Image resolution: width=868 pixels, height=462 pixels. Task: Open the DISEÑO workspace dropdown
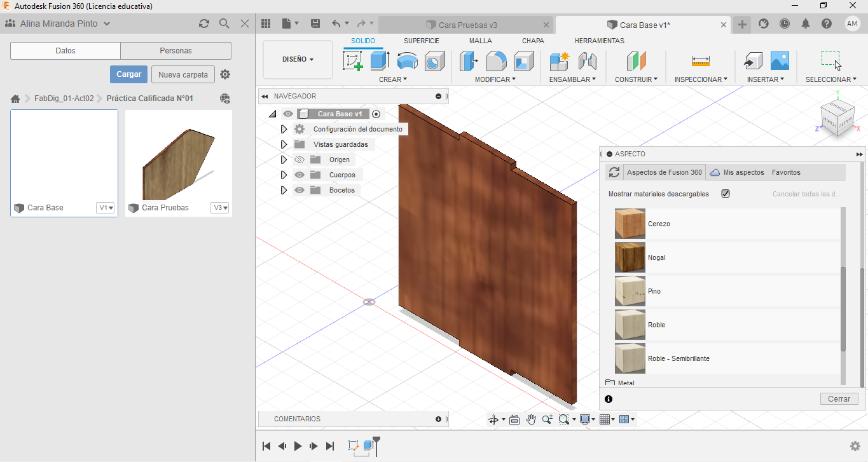click(298, 60)
